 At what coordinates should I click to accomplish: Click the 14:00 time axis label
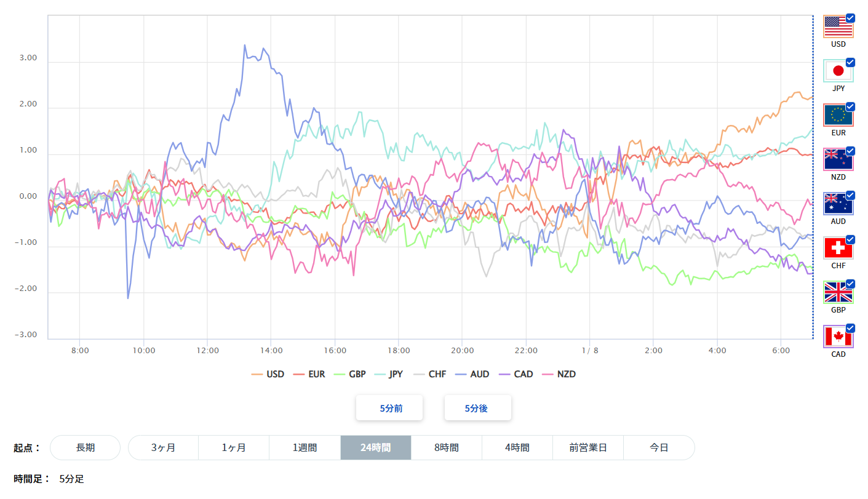[271, 350]
